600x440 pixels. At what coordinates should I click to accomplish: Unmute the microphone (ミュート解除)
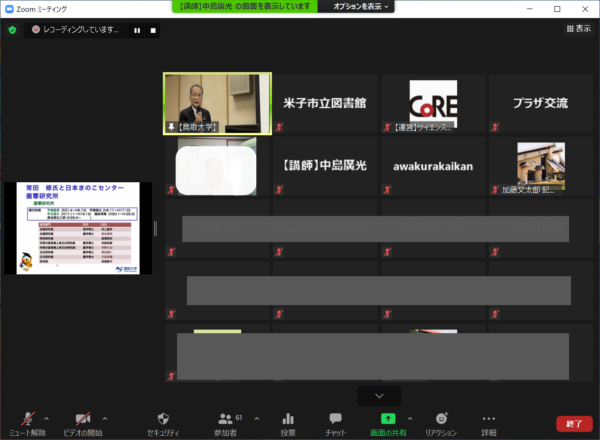click(28, 424)
